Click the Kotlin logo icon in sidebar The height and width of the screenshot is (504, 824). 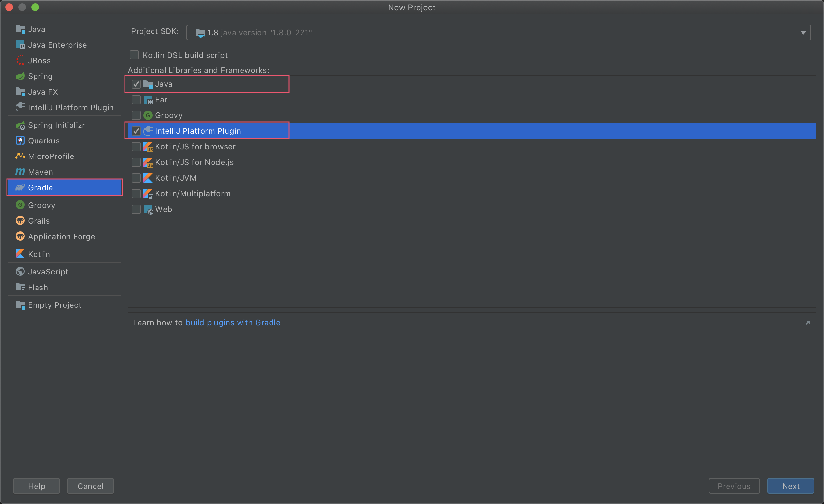click(x=20, y=254)
